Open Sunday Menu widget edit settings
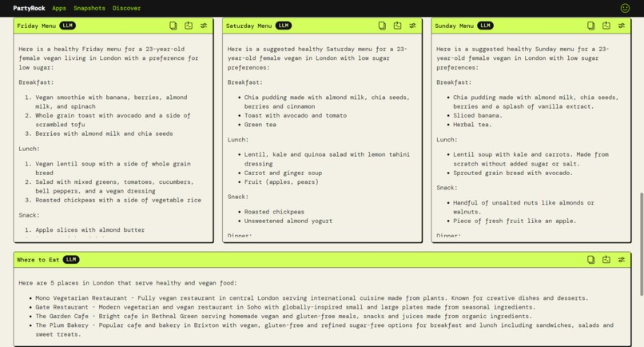This screenshot has height=347, width=644. coord(622,26)
